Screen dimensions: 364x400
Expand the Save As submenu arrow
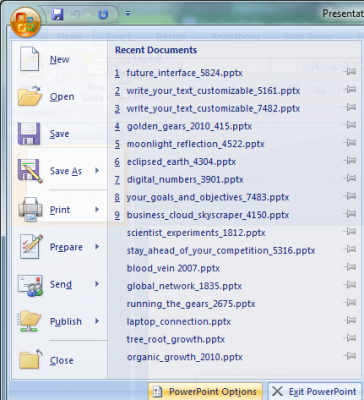pyautogui.click(x=97, y=171)
